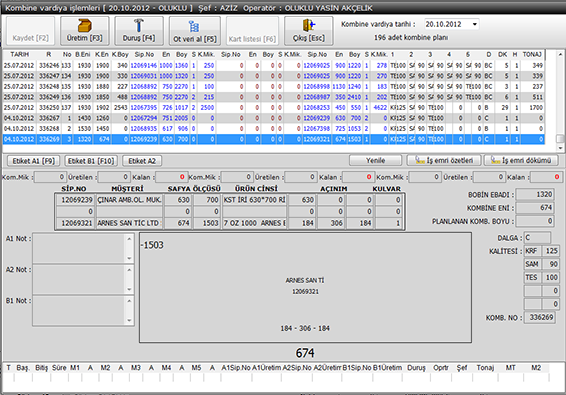Click the BOBİN EBADI field 1320
566x395 pixels.
(535, 195)
